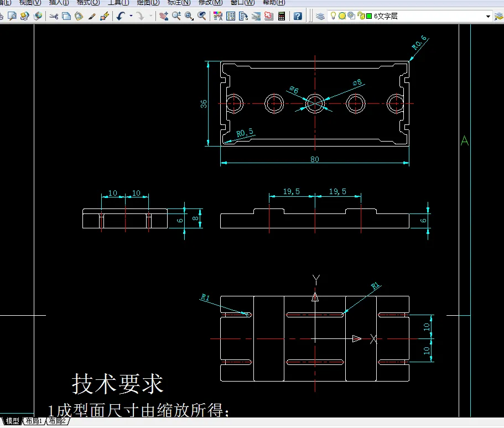Switch to the 布局2 tab

click(x=57, y=421)
